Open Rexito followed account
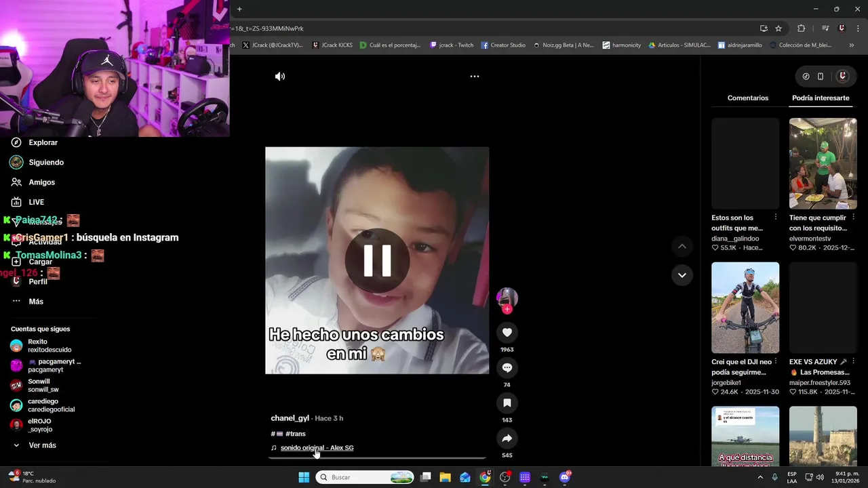The width and height of the screenshot is (868, 488). point(41,346)
